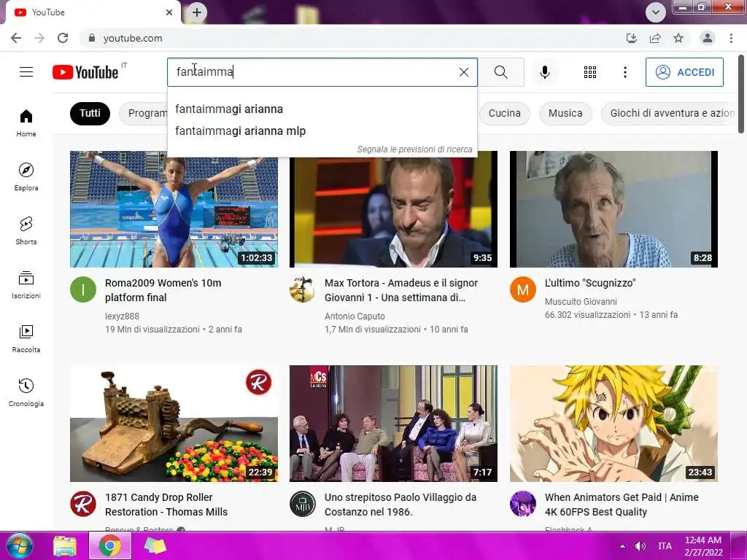Click the Chrome taskbar icon
747x560 pixels.
[110, 545]
